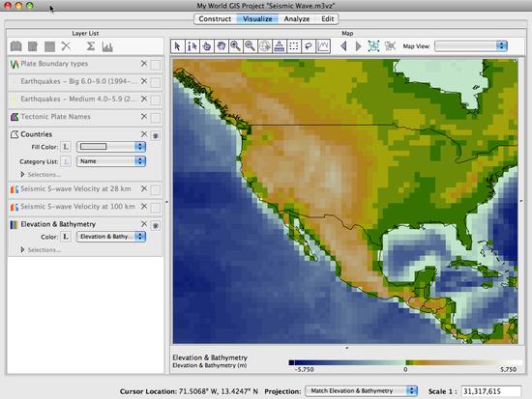This screenshot has height=399, width=532.
Task: Open the Fill Color swatch dropdown
Action: (111, 147)
